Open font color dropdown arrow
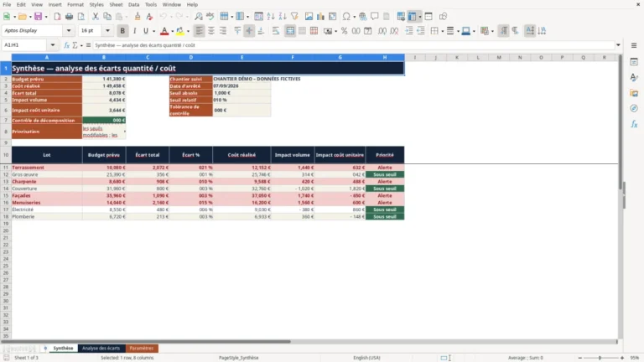Viewport: 644px width, 362px height. [x=172, y=31]
